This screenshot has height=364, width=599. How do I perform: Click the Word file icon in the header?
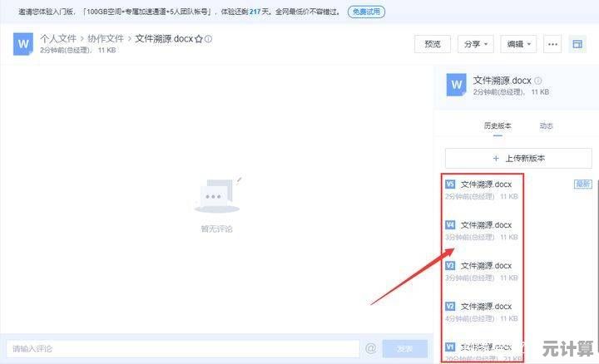[x=23, y=43]
